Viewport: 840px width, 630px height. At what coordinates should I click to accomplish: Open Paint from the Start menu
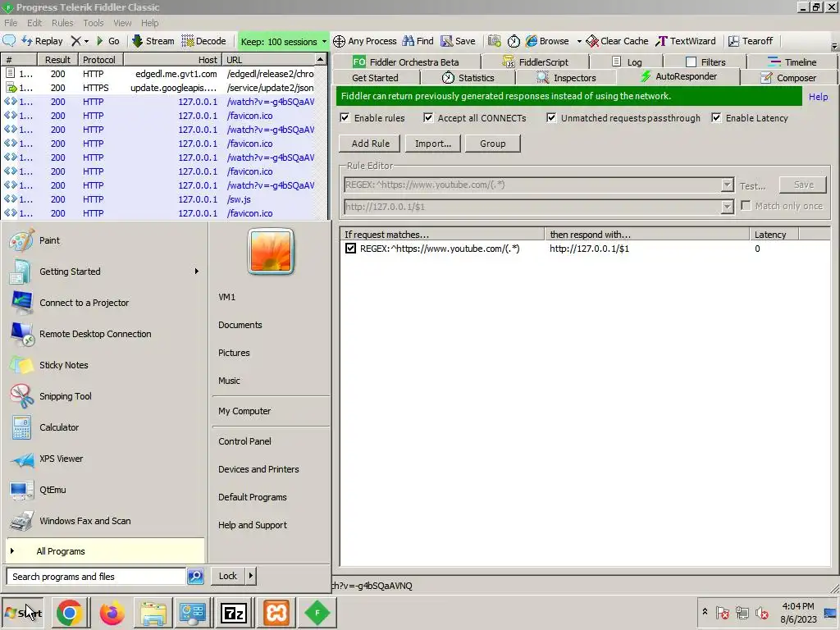(105, 240)
